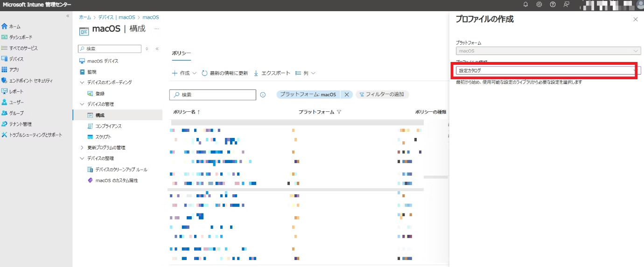
Task: Open エンドポイント セキュリティ in the sidebar
Action: [x=27, y=81]
